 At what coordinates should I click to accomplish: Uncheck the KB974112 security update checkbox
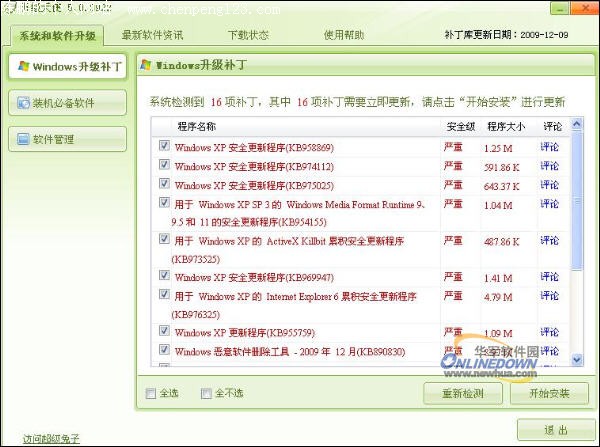pos(164,165)
